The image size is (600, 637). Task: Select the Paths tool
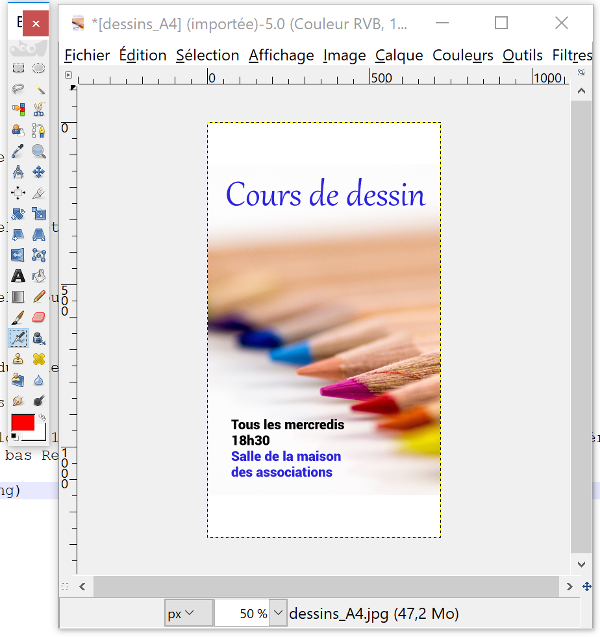[39, 130]
